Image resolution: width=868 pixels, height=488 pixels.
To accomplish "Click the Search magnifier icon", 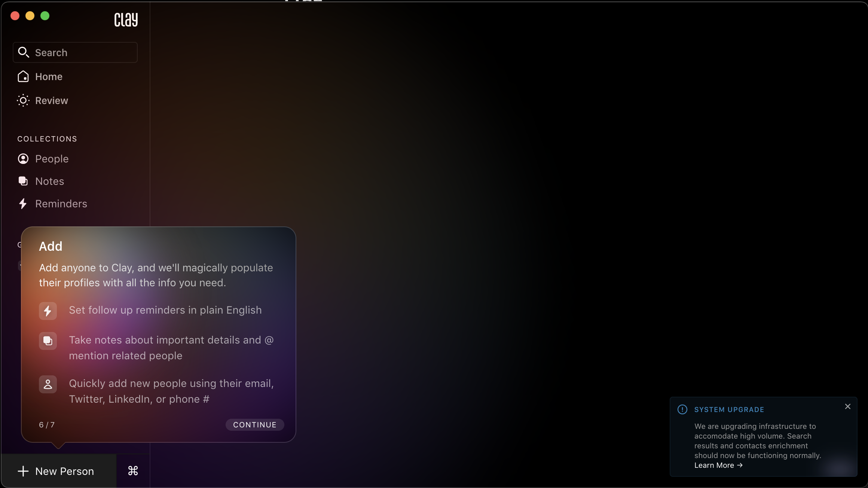I will coord(24,52).
